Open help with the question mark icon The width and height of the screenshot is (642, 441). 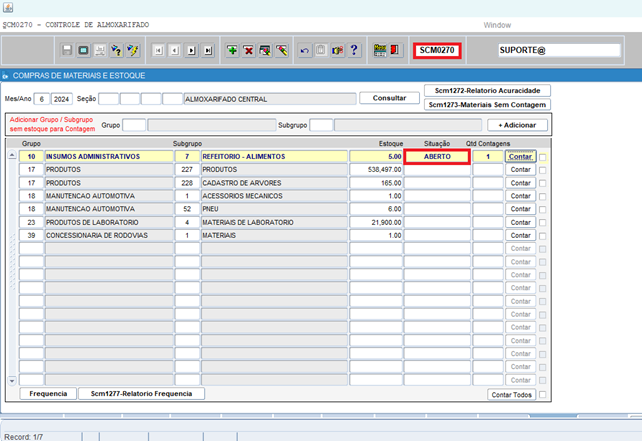tap(354, 50)
